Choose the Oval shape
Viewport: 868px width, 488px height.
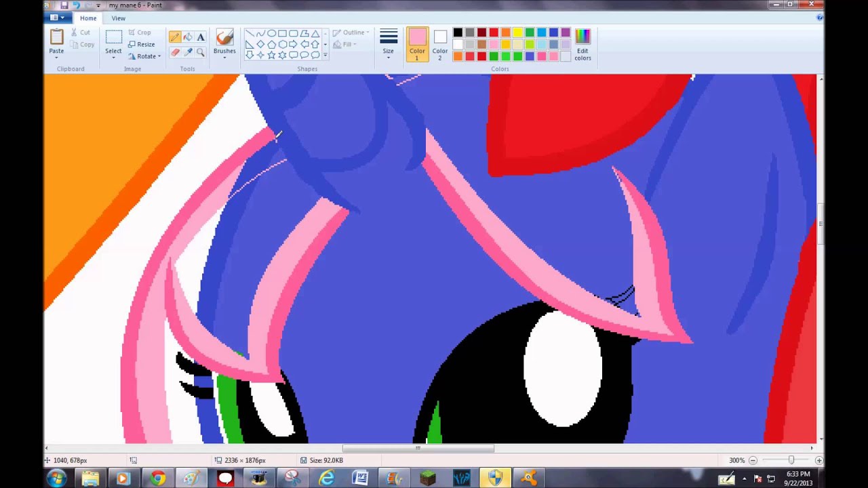point(271,33)
